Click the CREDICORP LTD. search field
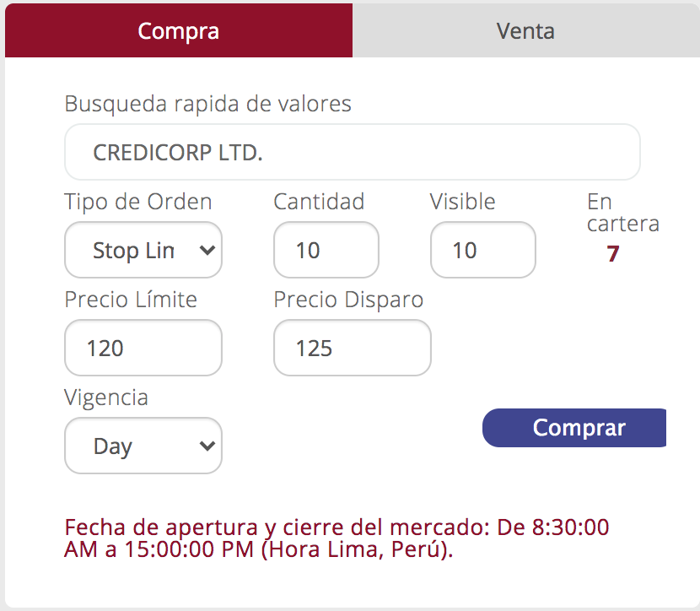 [353, 152]
